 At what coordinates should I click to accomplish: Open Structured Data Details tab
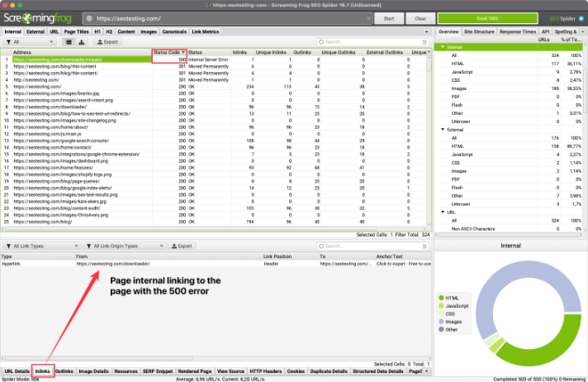click(378, 371)
